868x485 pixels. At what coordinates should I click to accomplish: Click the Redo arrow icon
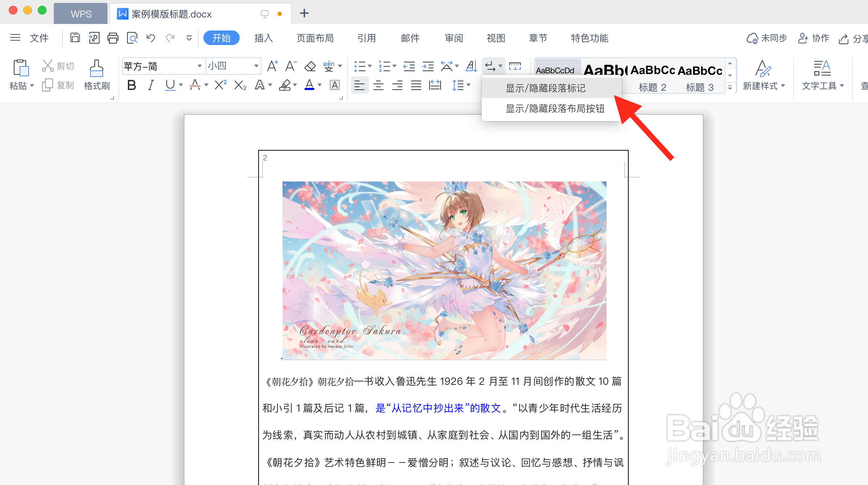click(x=170, y=38)
